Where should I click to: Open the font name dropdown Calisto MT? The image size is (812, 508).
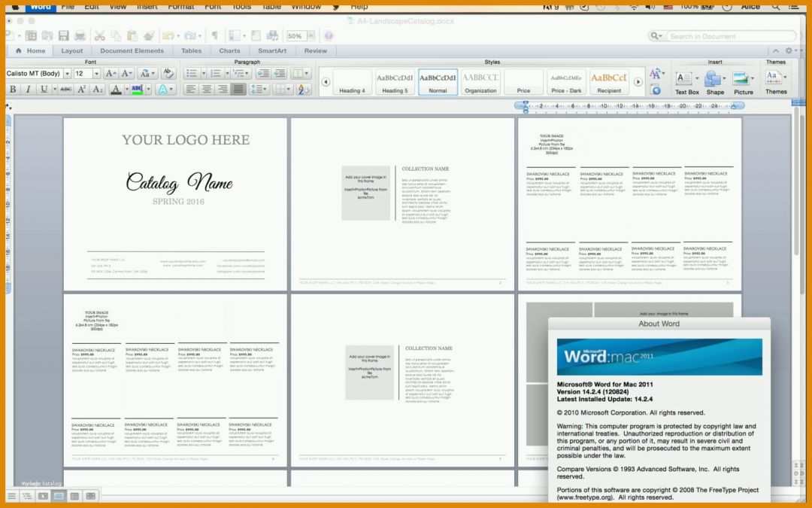[x=68, y=74]
